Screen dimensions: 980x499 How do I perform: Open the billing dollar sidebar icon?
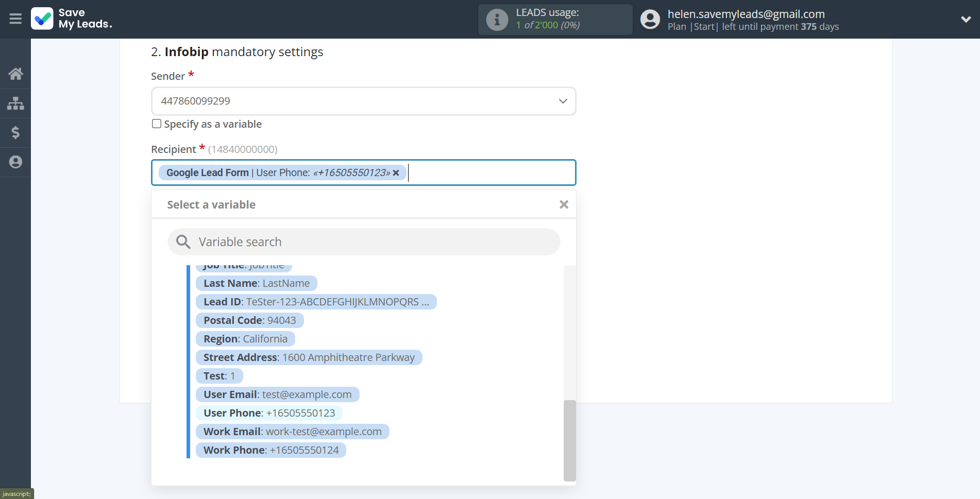(15, 133)
